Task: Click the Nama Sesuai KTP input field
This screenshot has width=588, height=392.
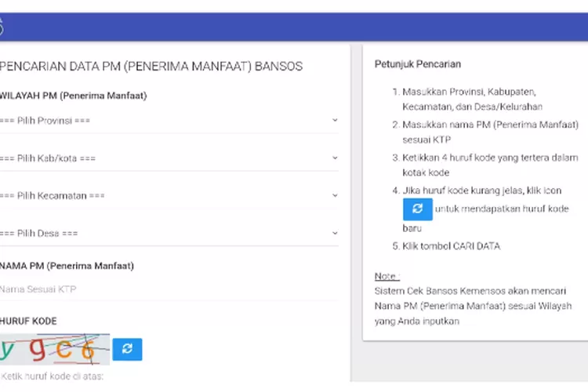Action: coord(169,289)
